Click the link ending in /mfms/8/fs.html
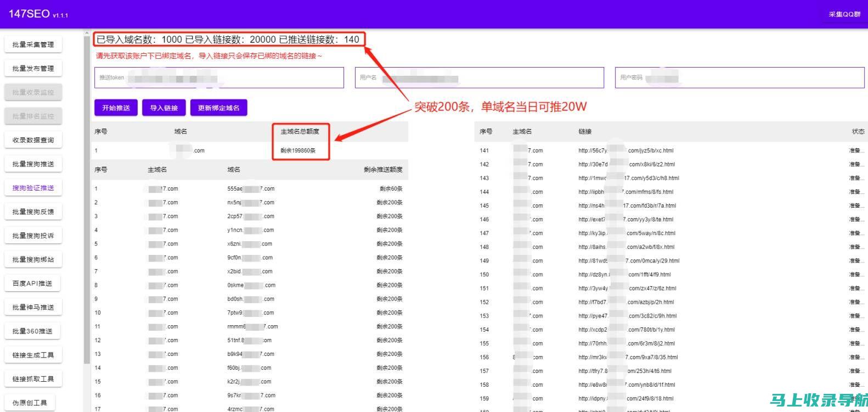 tap(625, 192)
